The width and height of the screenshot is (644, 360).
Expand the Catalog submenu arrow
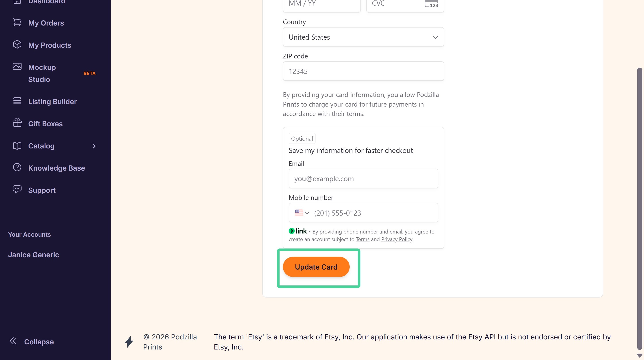(94, 146)
